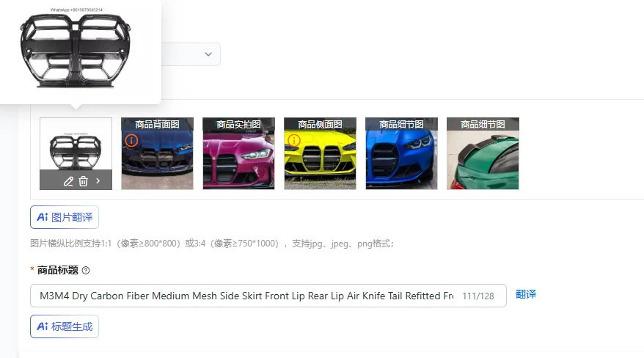Select the 商品侧面图 yellow car thumbnail
Image resolution: width=644 pixels, height=358 pixels.
coord(320,153)
